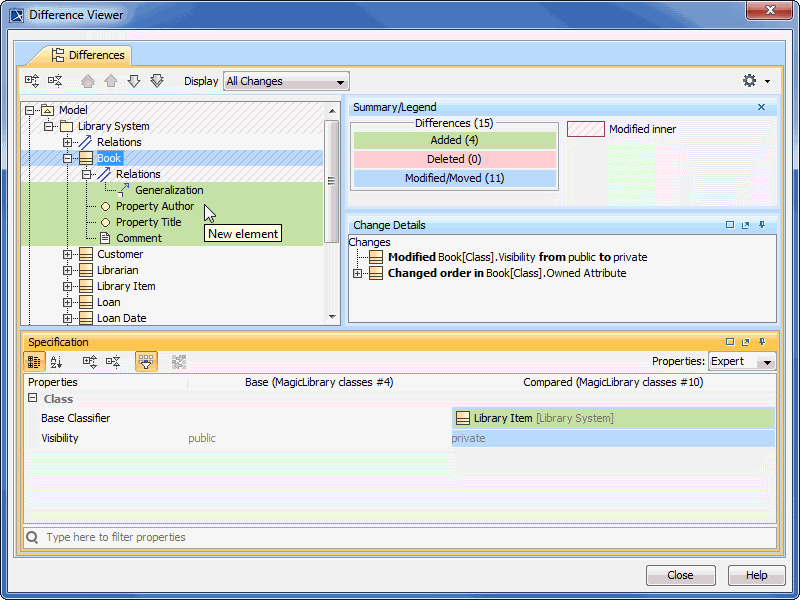The width and height of the screenshot is (800, 600).
Task: Expand the Customer tree node
Action: pyautogui.click(x=67, y=254)
